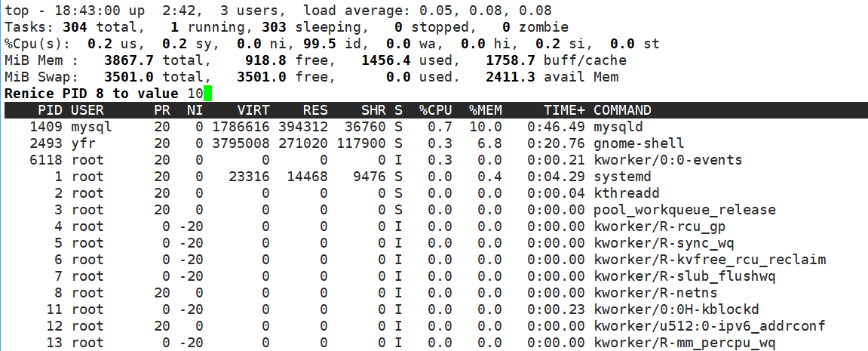Click PID 6118 in the process list
The height and width of the screenshot is (351, 868).
click(x=45, y=160)
